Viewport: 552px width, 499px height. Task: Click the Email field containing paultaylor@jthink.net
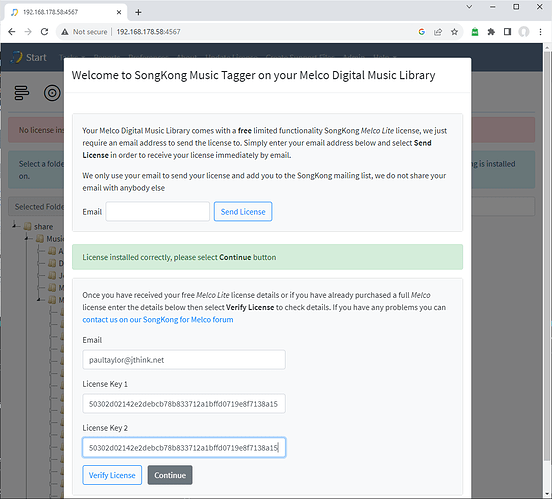184,360
